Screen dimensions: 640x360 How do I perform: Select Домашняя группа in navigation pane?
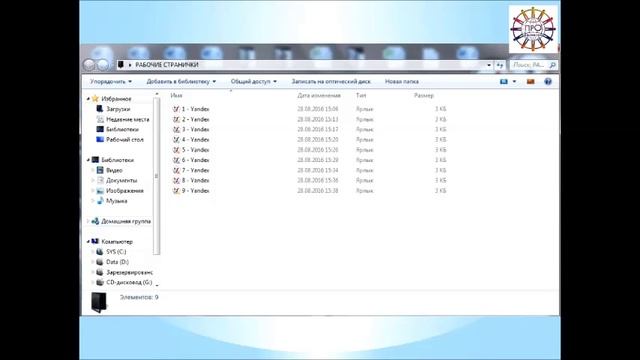pos(126,221)
